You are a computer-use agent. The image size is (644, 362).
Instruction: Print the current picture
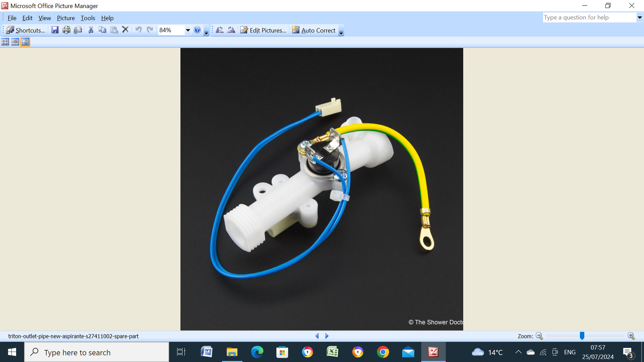pos(66,30)
